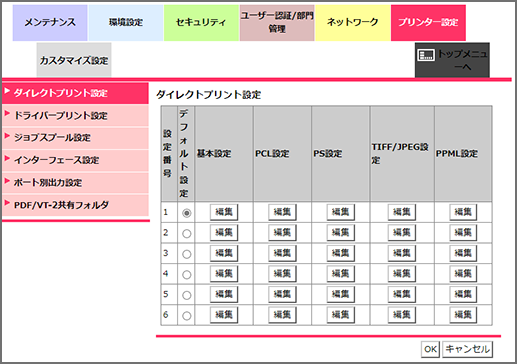517x364 pixels.
Task: Edit PPML設定 for setting 2
Action: [463, 232]
